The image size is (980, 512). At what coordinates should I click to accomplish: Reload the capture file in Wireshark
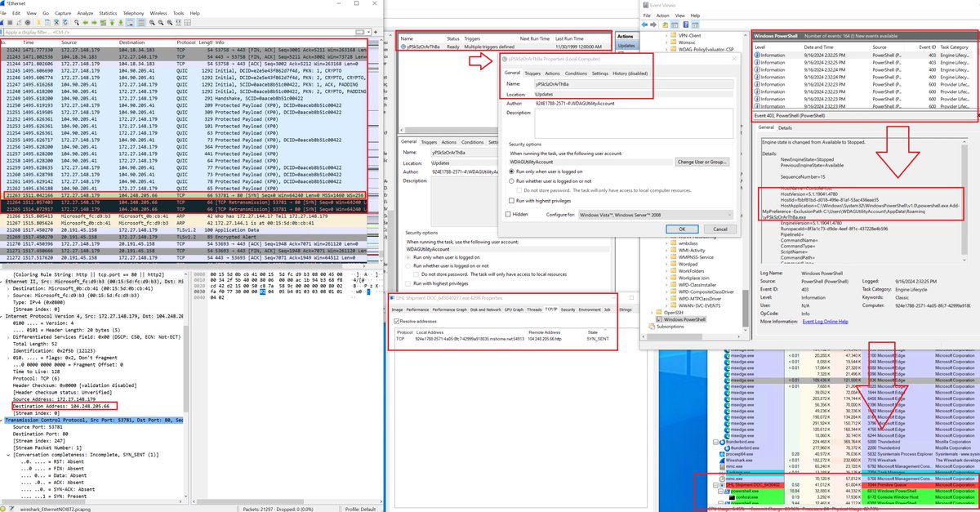pyautogui.click(x=65, y=23)
